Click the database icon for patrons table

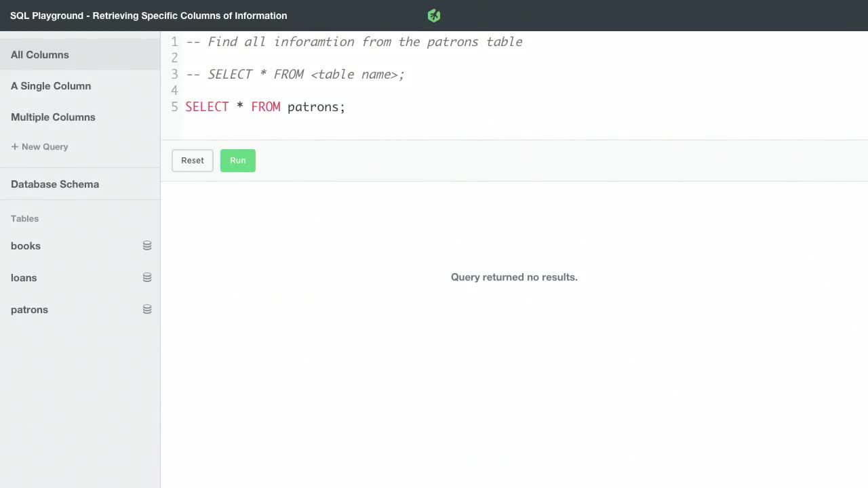click(x=147, y=309)
